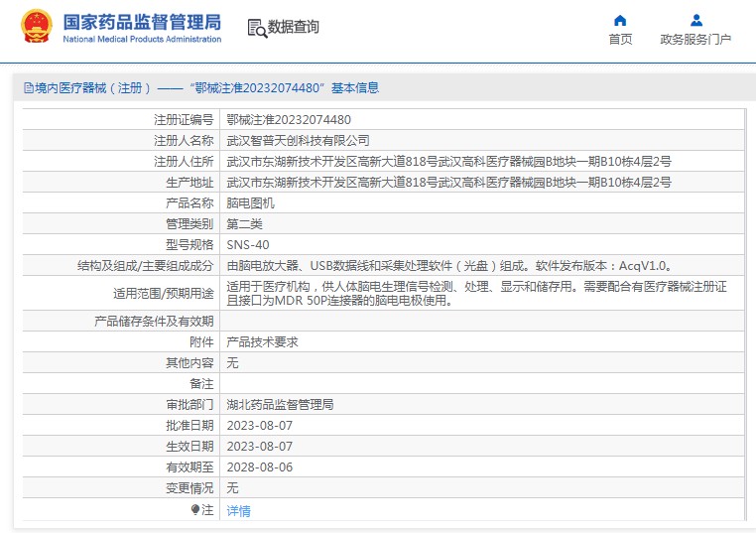The height and width of the screenshot is (533, 756).
Task: Open the 数据查询 search icon
Action: click(x=257, y=29)
